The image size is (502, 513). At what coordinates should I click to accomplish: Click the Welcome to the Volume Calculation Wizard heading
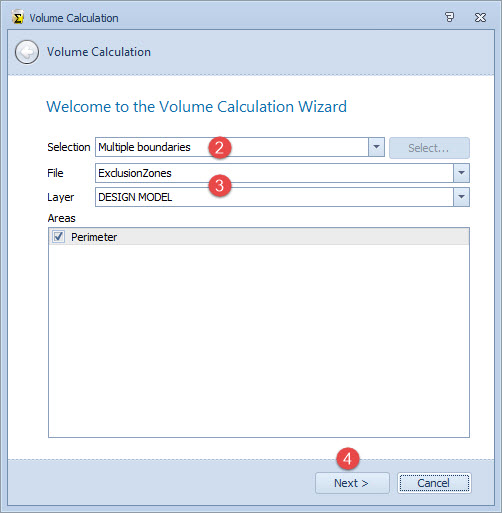[197, 107]
